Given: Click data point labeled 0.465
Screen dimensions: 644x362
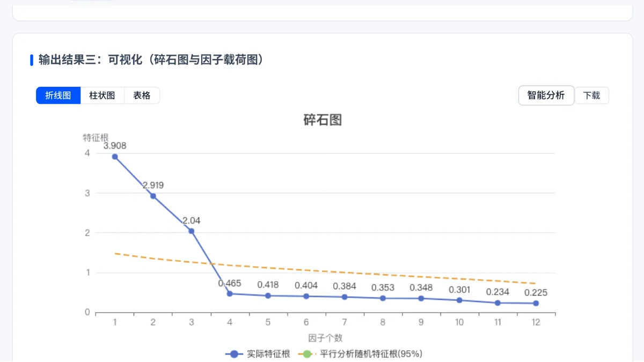Looking at the screenshot, I should click(230, 293).
